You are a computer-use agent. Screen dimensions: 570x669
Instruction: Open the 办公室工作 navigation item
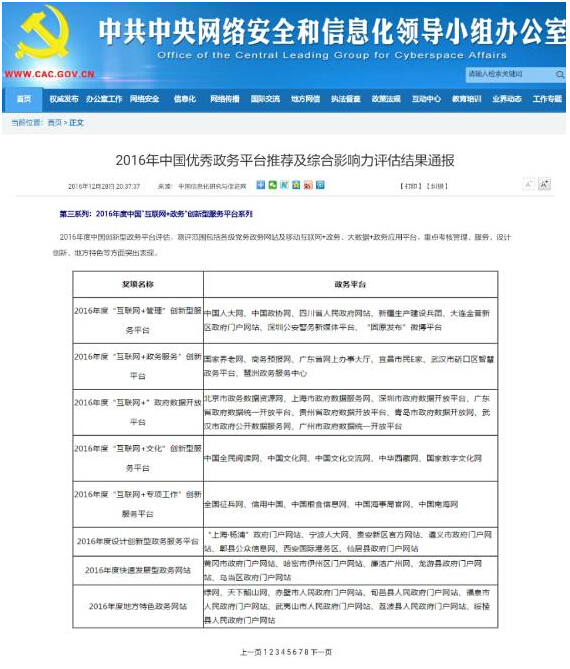[x=104, y=99]
